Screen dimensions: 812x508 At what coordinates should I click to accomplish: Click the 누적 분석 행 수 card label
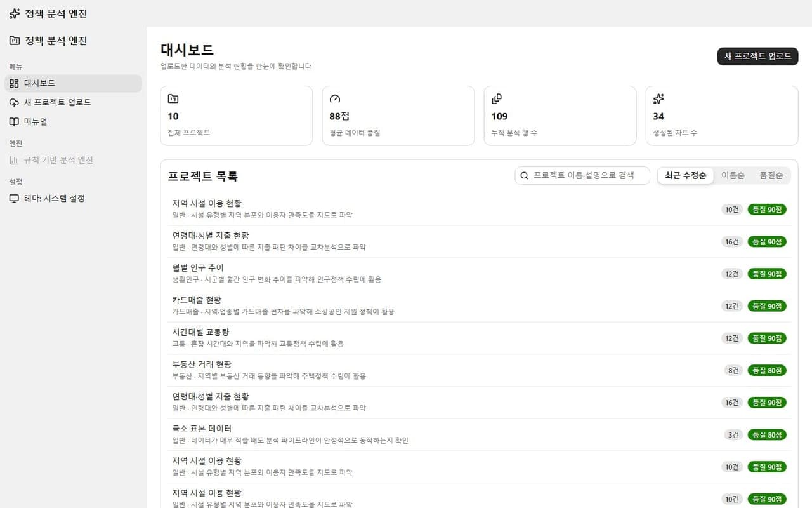pos(514,133)
